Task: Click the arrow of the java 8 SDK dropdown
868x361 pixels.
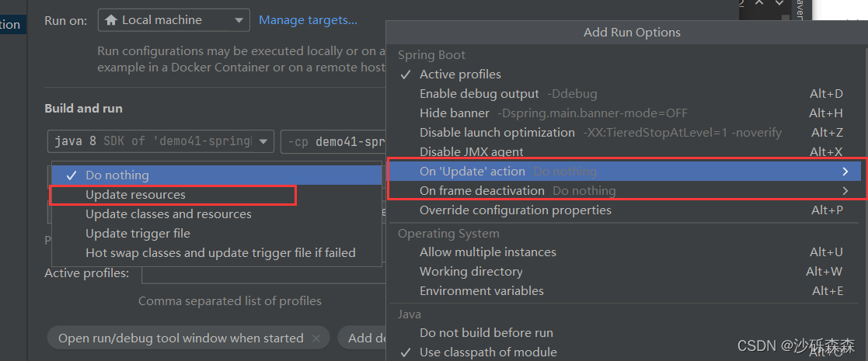Action: coord(264,141)
